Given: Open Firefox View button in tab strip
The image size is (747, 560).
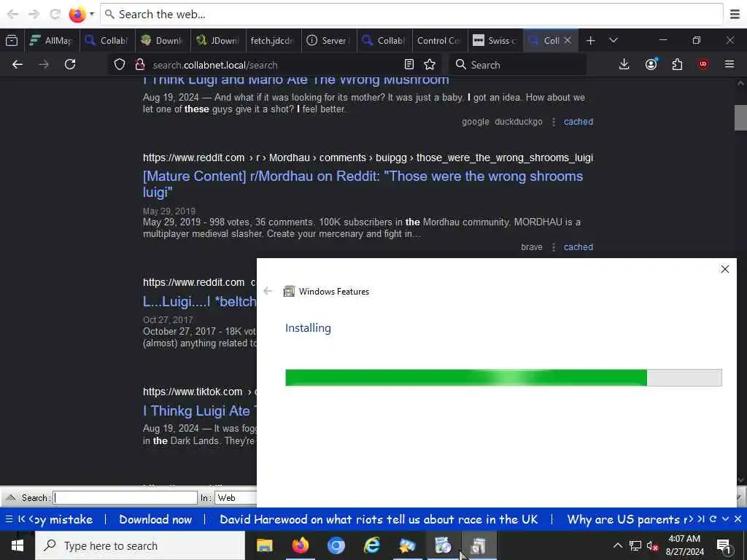Looking at the screenshot, I should click(x=12, y=41).
